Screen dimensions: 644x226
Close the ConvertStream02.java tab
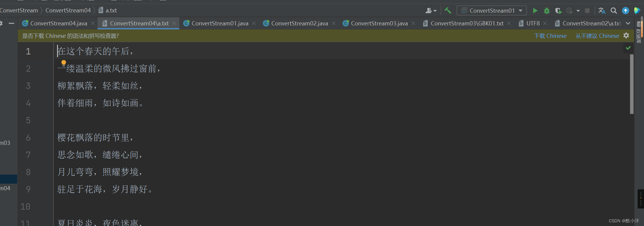click(x=334, y=23)
